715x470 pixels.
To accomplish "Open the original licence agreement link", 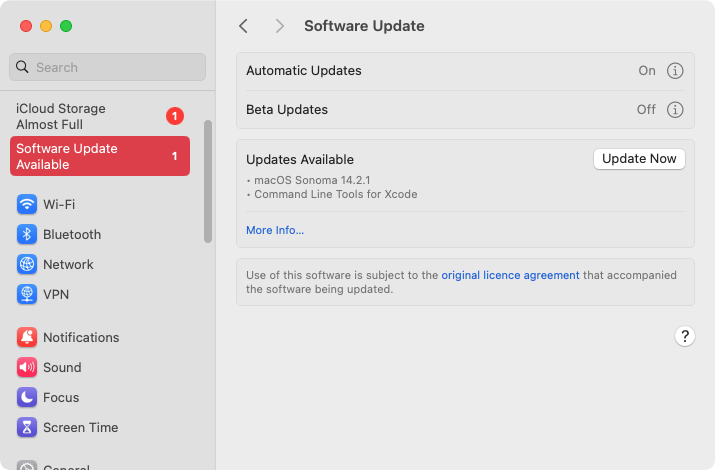I will tap(510, 275).
